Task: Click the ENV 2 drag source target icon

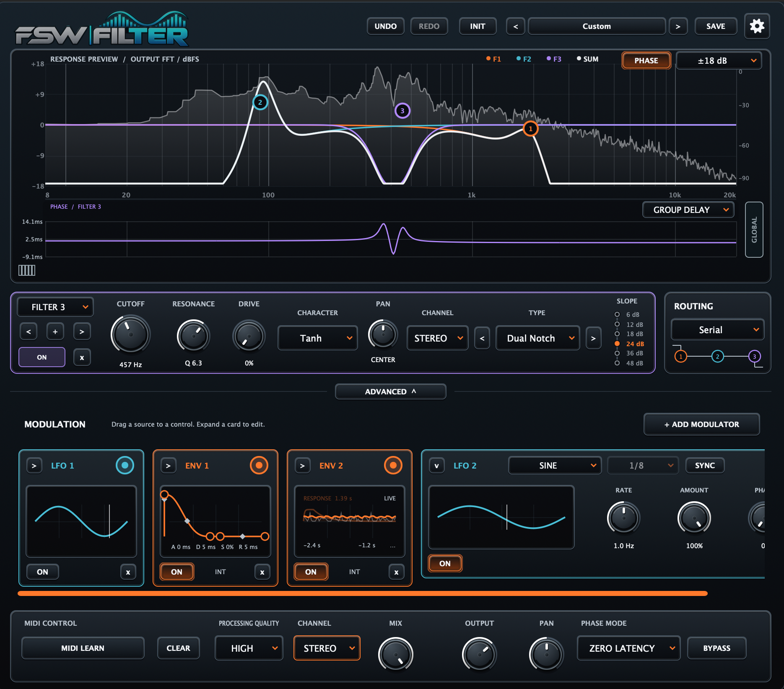Action: pyautogui.click(x=393, y=465)
